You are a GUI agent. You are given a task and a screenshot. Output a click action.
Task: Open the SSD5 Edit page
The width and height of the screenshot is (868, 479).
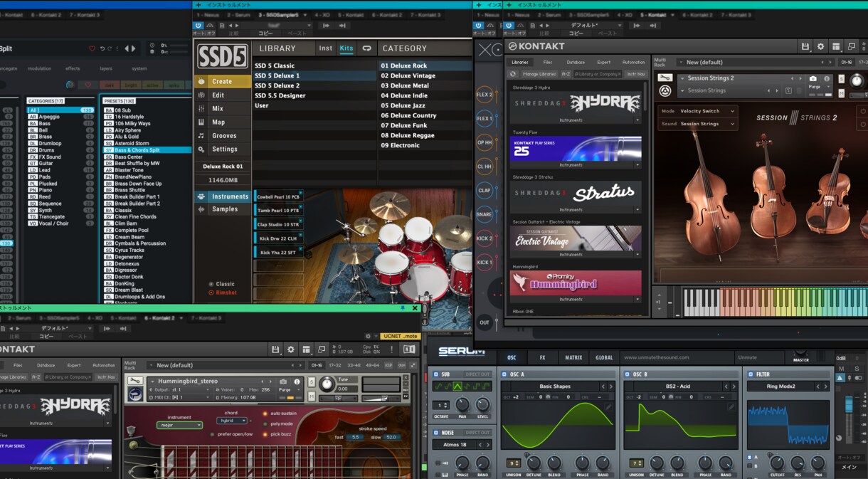point(223,95)
